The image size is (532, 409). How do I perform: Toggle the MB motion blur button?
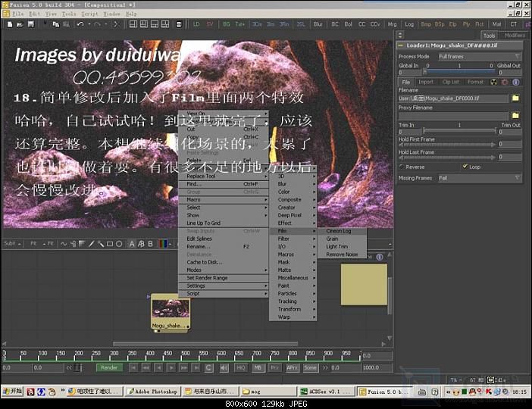click(258, 367)
